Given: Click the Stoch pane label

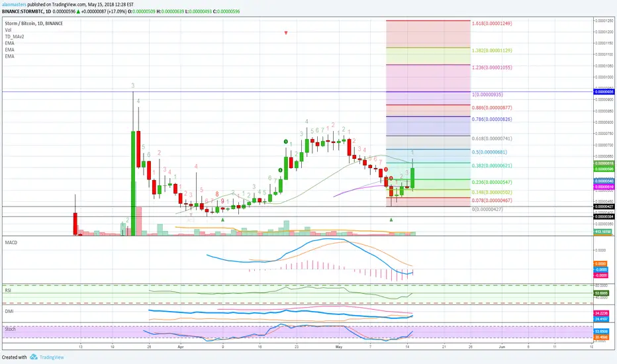Looking at the screenshot, I should 10,329.
